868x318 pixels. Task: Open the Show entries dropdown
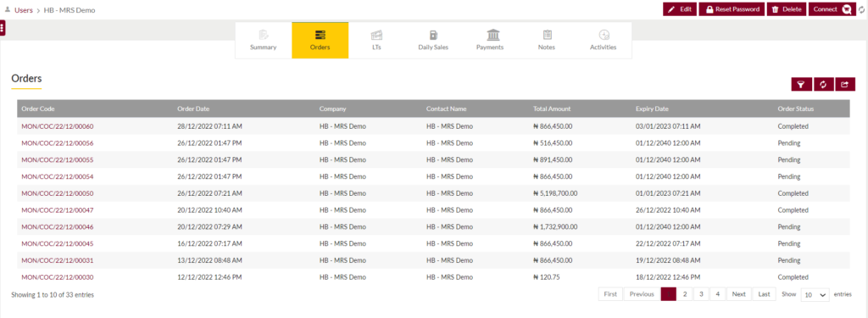(x=815, y=295)
